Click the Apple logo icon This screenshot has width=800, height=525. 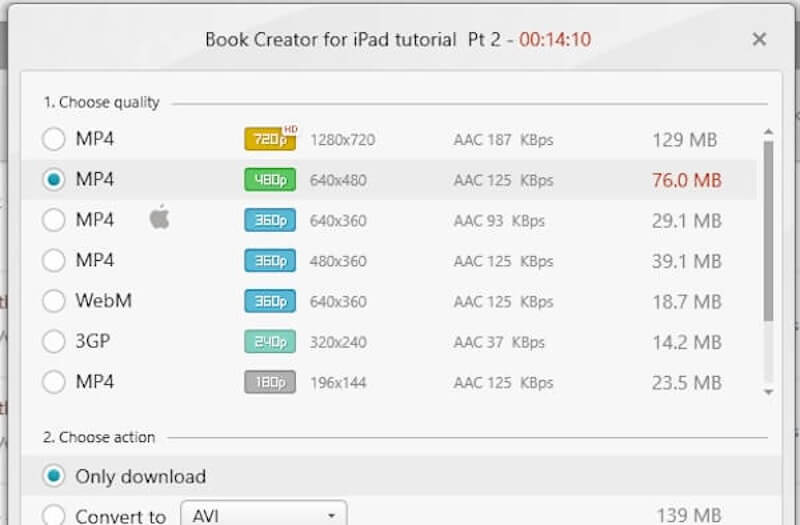[x=160, y=218]
